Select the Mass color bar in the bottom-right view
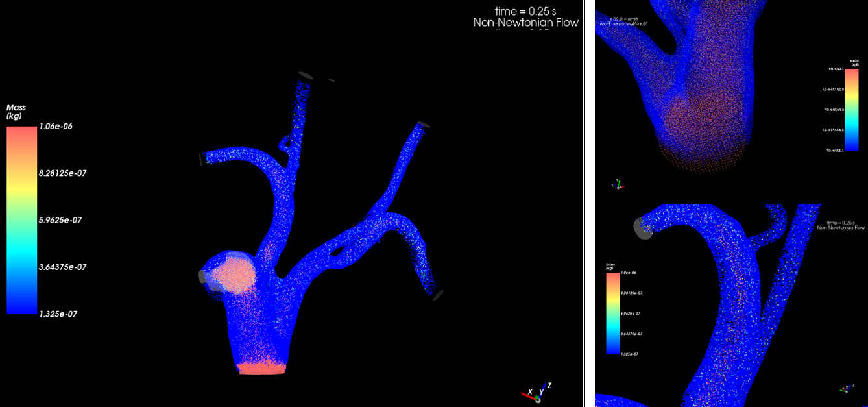The height and width of the screenshot is (407, 868). [613, 314]
